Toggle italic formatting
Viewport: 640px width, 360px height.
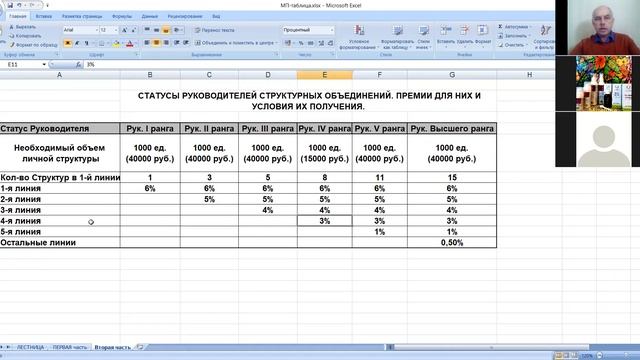pyautogui.click(x=77, y=43)
